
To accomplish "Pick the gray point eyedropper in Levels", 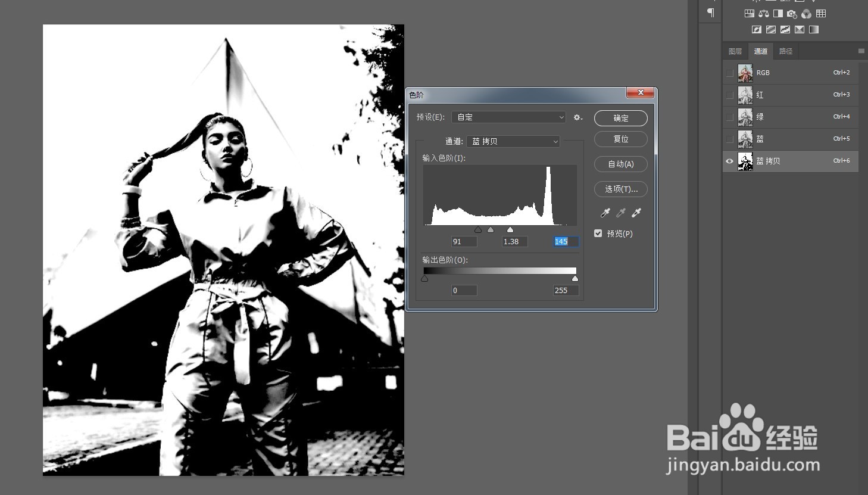I will (x=621, y=213).
